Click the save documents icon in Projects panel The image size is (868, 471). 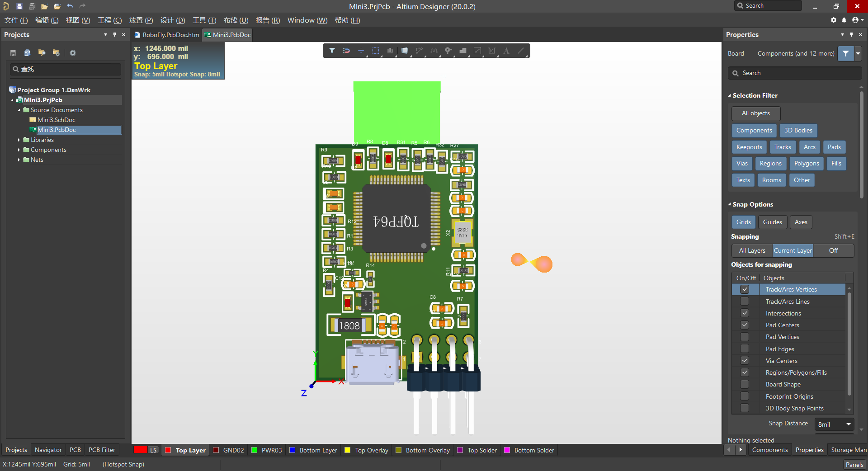(13, 53)
